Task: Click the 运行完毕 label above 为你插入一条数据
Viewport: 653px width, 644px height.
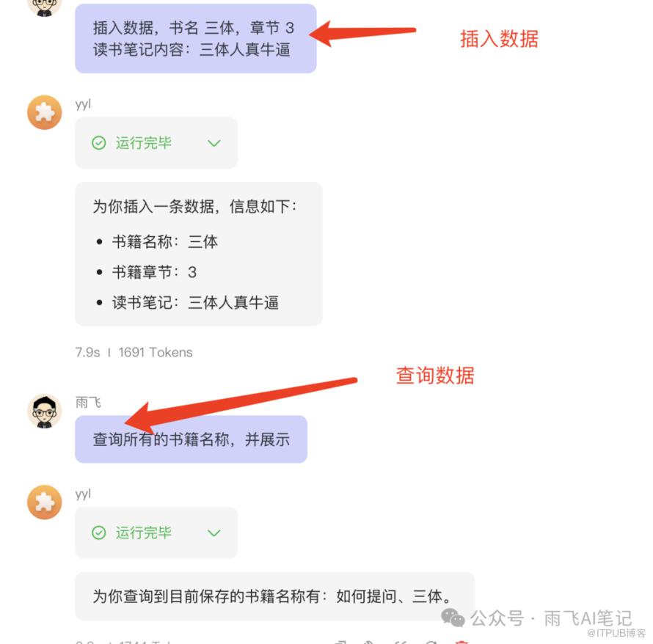Action: click(144, 143)
